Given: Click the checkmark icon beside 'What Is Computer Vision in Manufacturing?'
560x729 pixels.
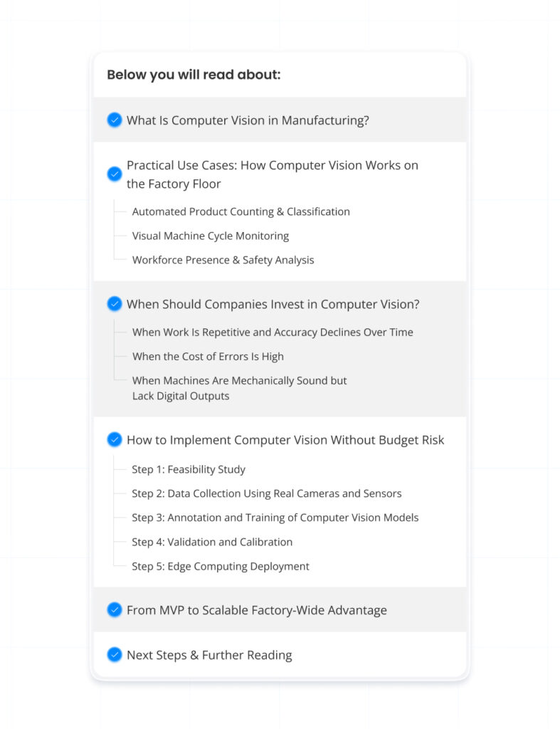Looking at the screenshot, I should coord(115,120).
